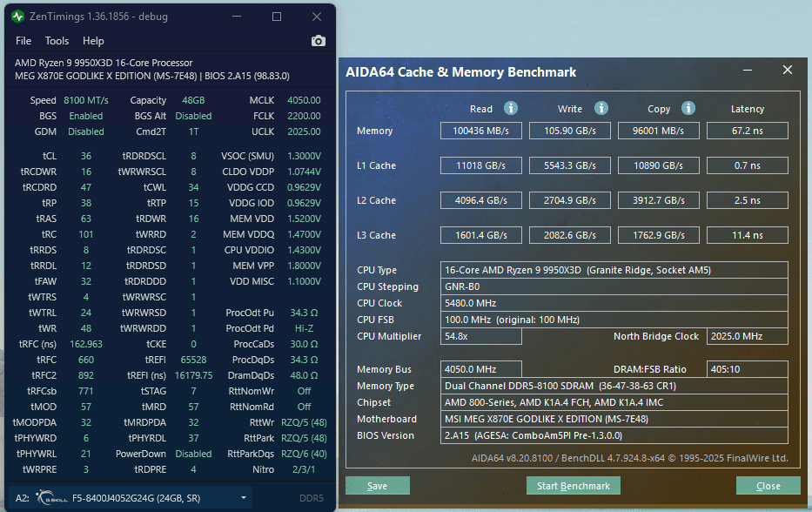Click the Write info icon in AIDA64
The width and height of the screenshot is (812, 512).
(x=601, y=108)
